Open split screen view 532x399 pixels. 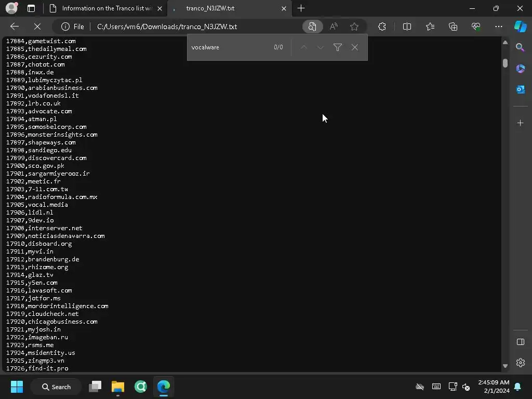coord(407,26)
